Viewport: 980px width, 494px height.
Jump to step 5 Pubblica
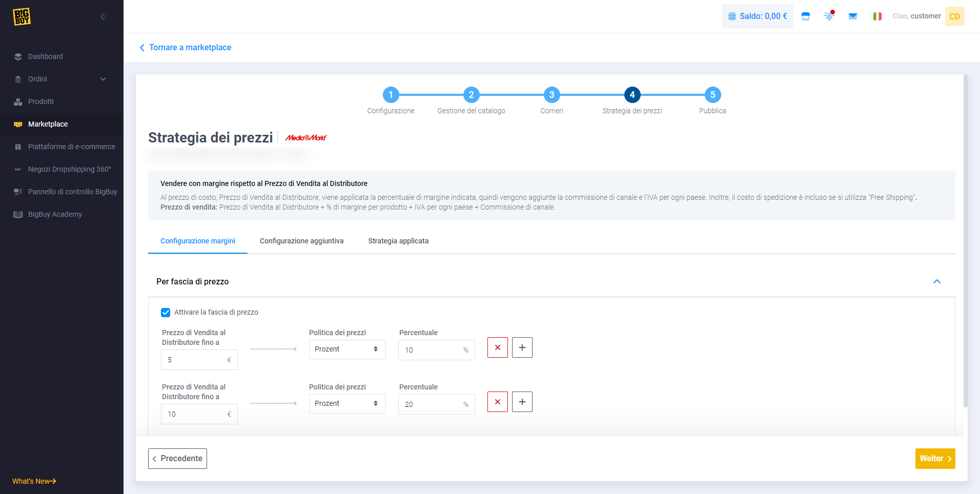coord(712,95)
